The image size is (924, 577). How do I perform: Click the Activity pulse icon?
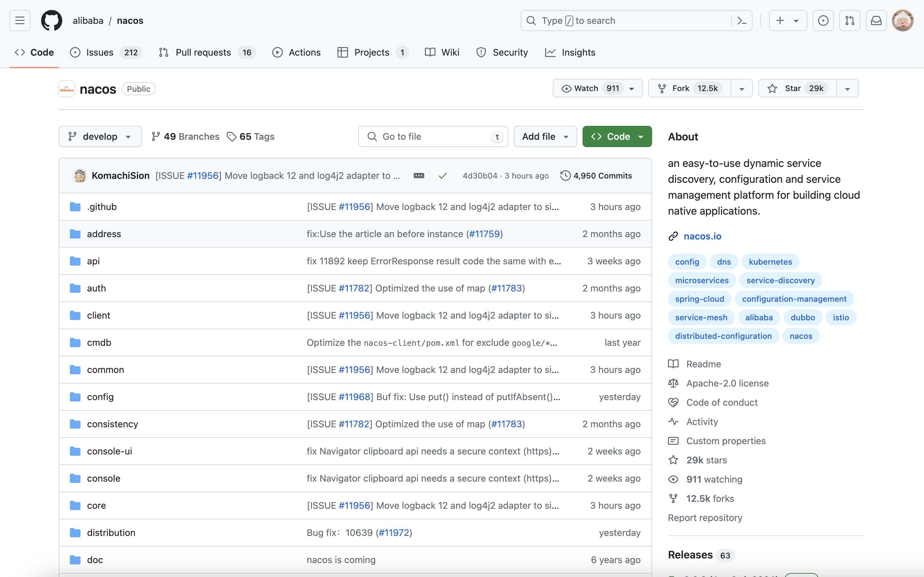tap(673, 422)
